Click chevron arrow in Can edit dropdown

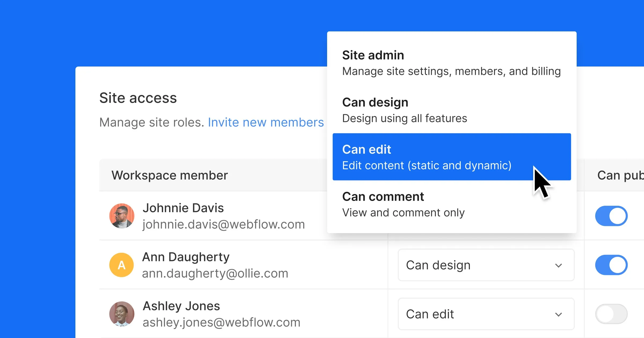pyautogui.click(x=558, y=314)
